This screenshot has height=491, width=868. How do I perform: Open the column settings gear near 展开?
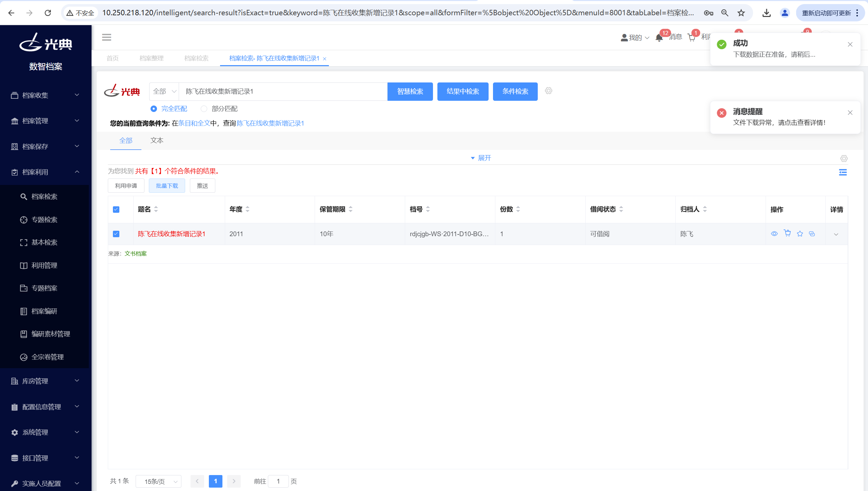pyautogui.click(x=844, y=158)
